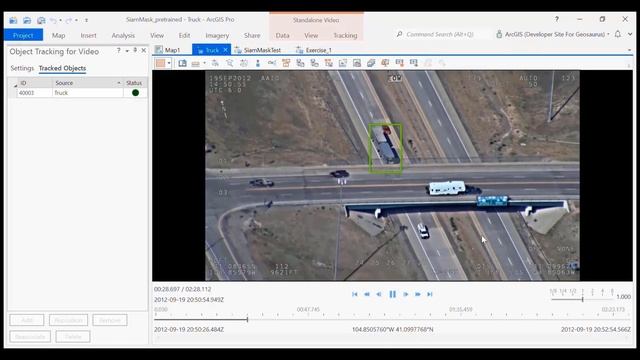Switch to the Analysis ribbon tab
The image size is (640, 360).
tap(123, 36)
